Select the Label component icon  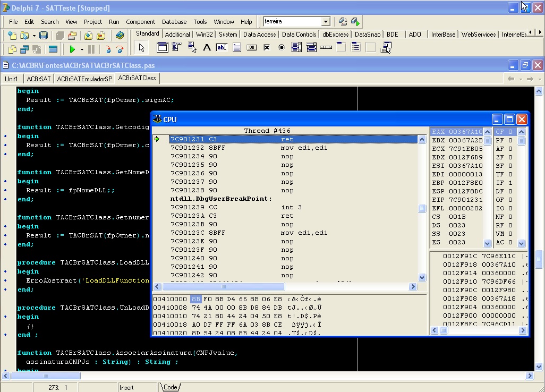(x=207, y=47)
